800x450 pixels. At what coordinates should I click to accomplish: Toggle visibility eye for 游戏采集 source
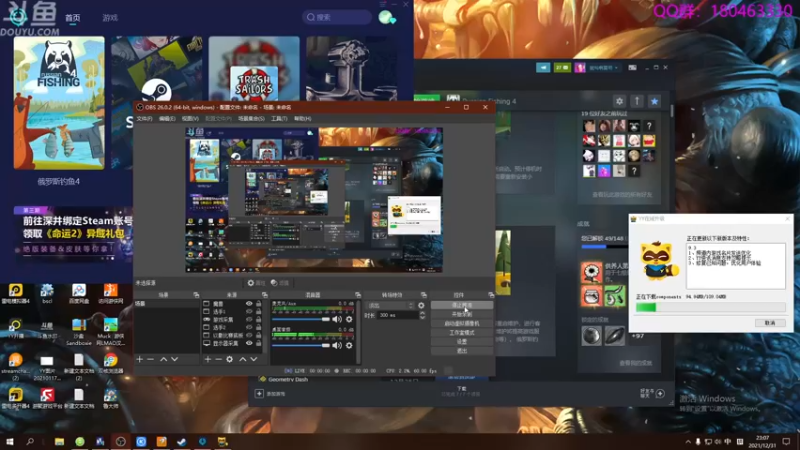(249, 319)
